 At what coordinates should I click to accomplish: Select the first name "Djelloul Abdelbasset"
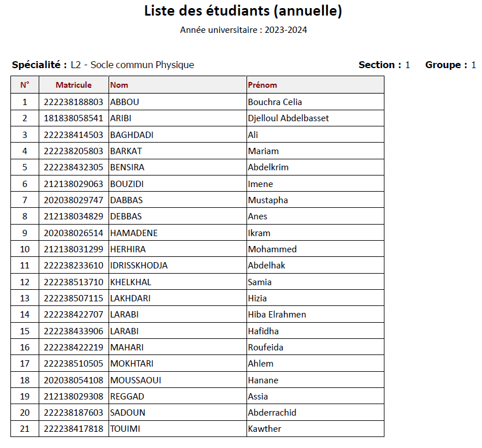point(288,118)
